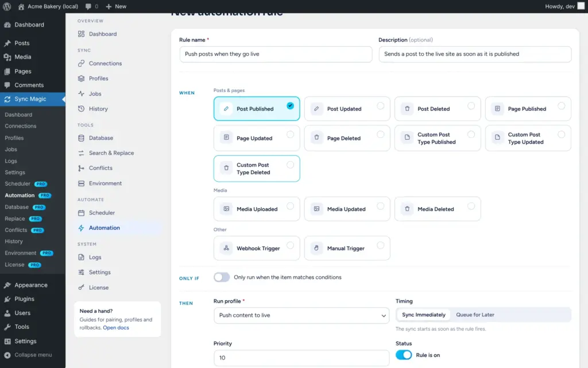Click the trash icon on Media Deleted card
Screen dimensions: 588x368
[407, 209]
